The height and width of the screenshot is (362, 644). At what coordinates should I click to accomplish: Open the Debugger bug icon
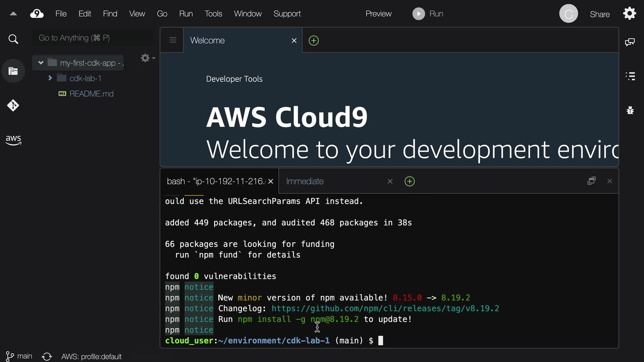(630, 110)
